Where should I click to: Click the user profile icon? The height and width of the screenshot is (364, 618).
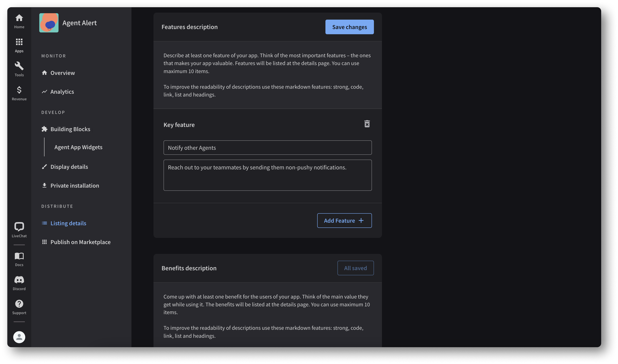tap(19, 337)
